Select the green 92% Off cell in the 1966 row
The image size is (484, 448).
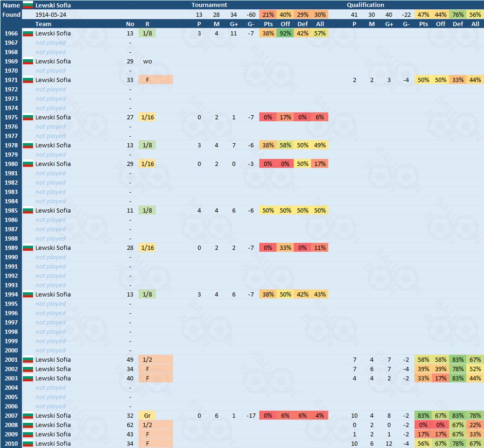pos(285,33)
